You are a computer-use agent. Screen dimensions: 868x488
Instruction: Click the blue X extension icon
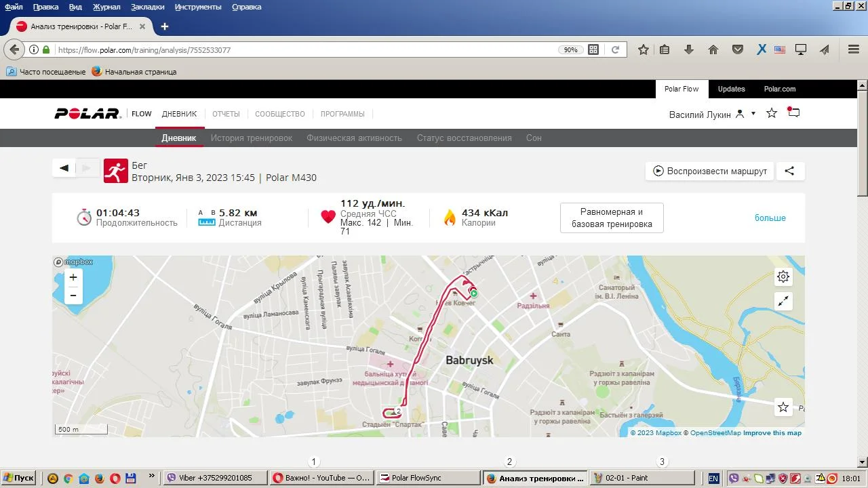tap(762, 49)
